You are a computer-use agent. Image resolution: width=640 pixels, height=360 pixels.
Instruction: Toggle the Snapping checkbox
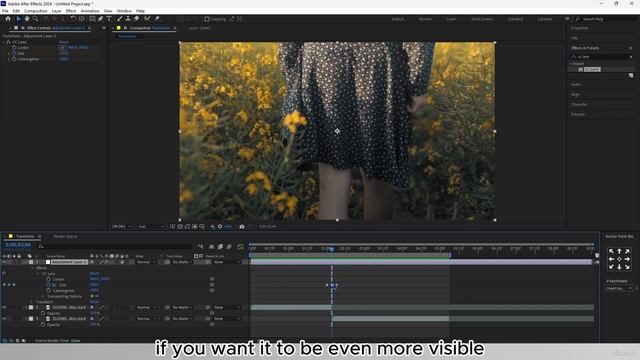pyautogui.click(x=207, y=19)
